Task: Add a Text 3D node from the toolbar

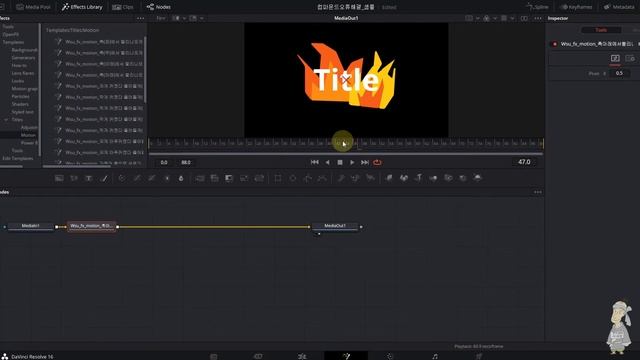Action: pos(419,178)
